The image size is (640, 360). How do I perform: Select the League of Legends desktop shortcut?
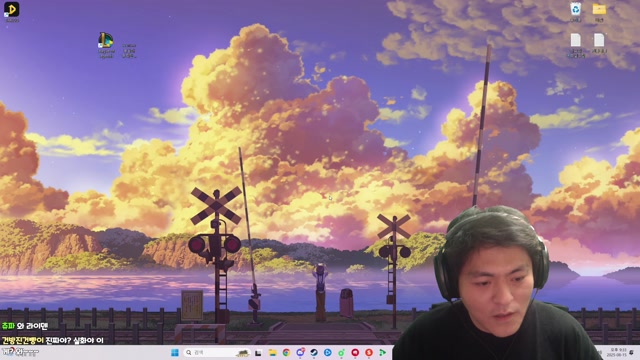(x=106, y=45)
